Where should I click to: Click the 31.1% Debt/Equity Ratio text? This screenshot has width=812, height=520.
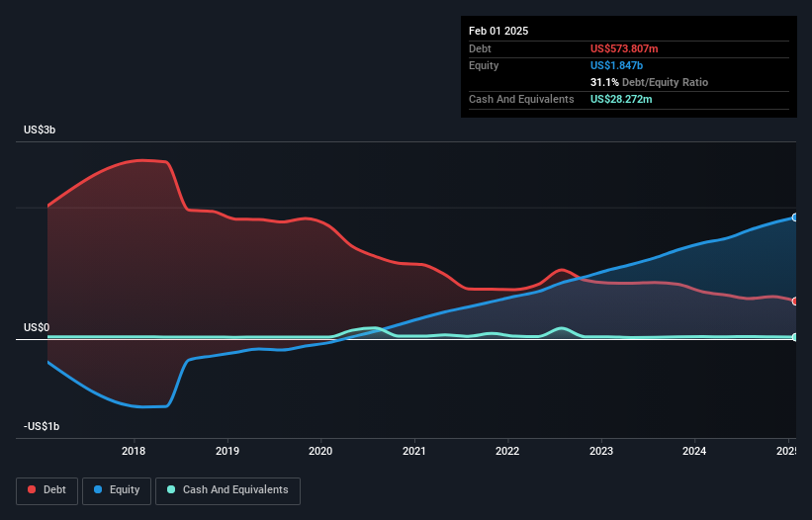(x=650, y=82)
